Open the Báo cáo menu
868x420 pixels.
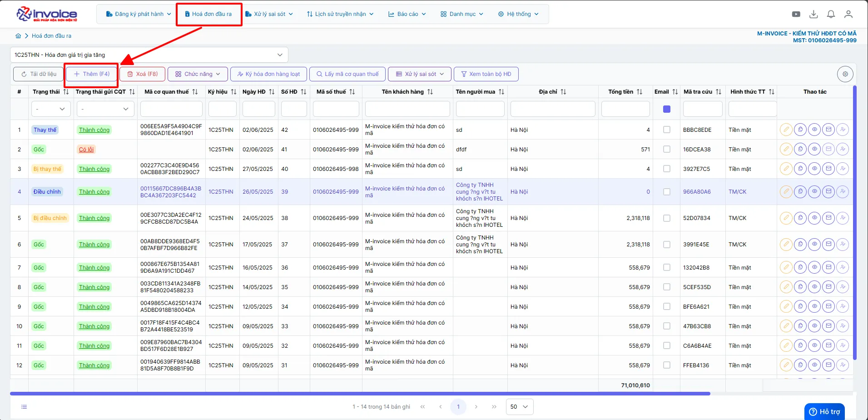click(407, 14)
